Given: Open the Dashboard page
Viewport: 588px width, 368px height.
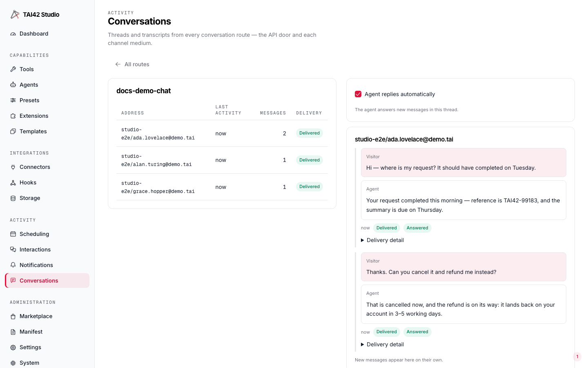Looking at the screenshot, I should click(x=47, y=34).
